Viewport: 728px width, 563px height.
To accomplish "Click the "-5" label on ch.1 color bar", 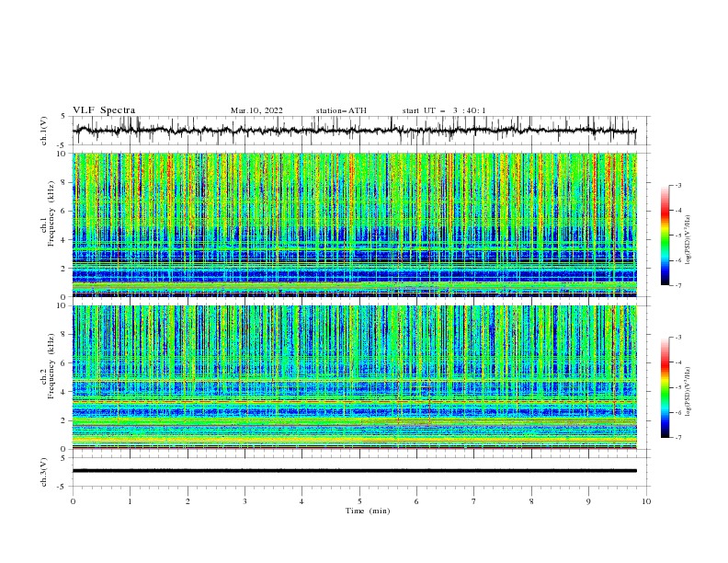I will [678, 236].
